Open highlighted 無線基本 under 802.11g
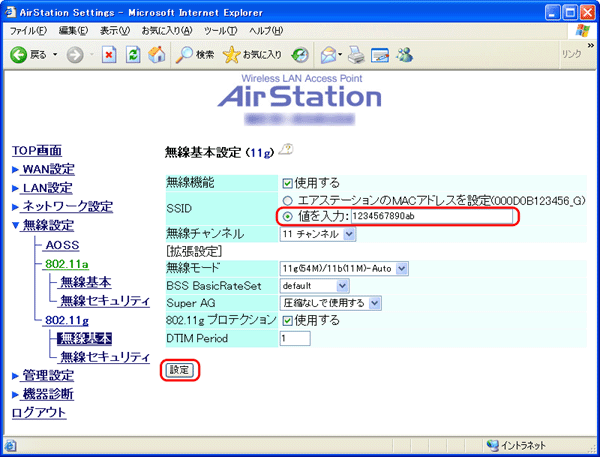 coord(85,338)
